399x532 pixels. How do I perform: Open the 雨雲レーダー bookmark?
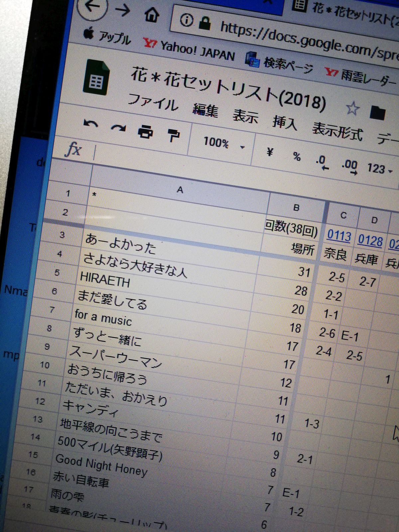tap(361, 76)
